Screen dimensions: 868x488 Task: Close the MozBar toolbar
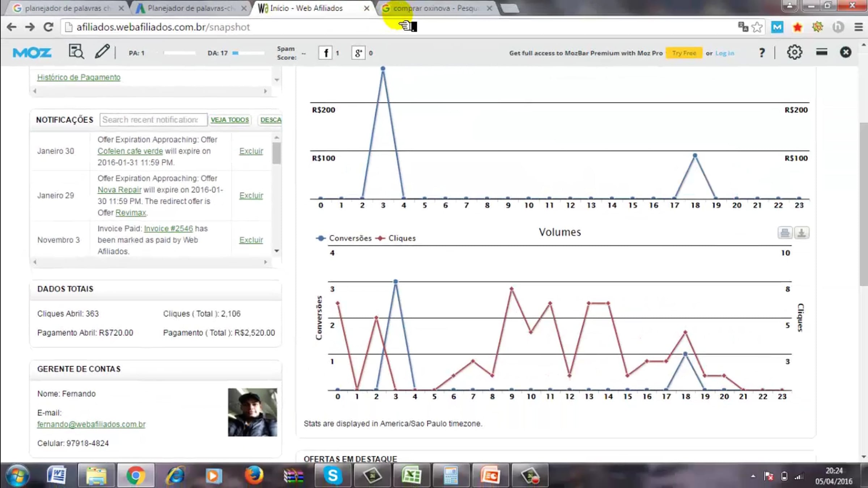tap(845, 53)
